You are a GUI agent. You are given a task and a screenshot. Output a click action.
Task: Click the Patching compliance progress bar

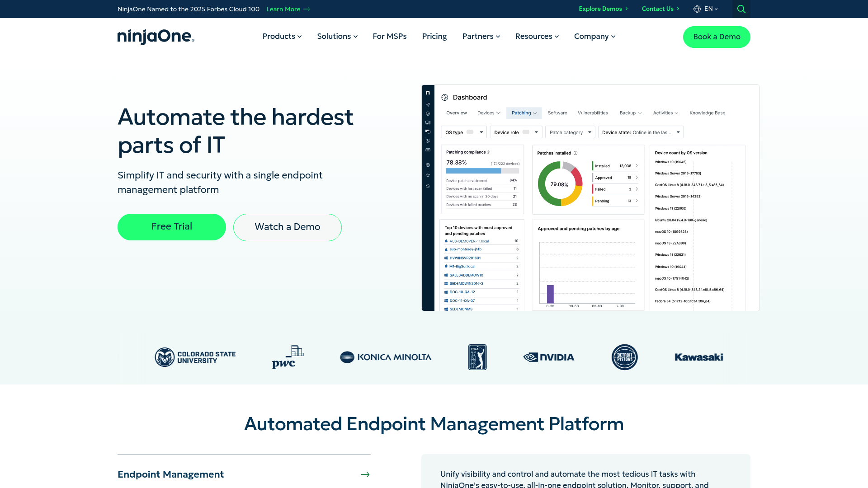coord(482,171)
